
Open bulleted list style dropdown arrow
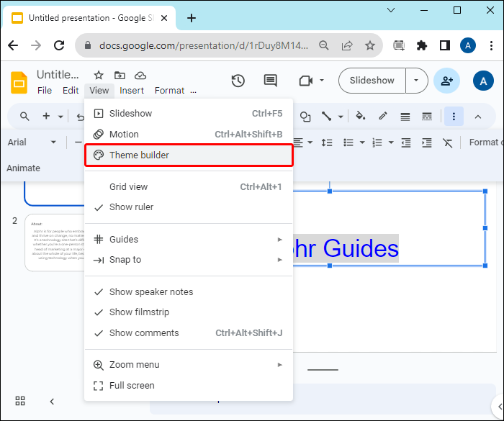tap(362, 142)
